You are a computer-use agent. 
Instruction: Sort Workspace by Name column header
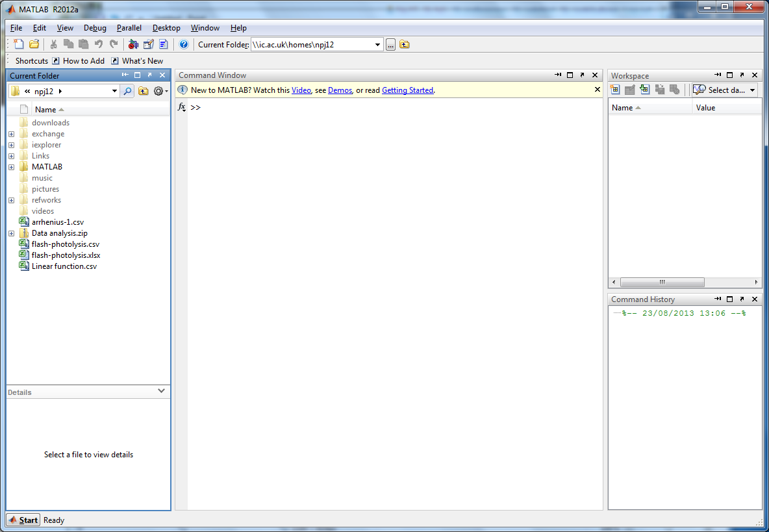tap(650, 108)
